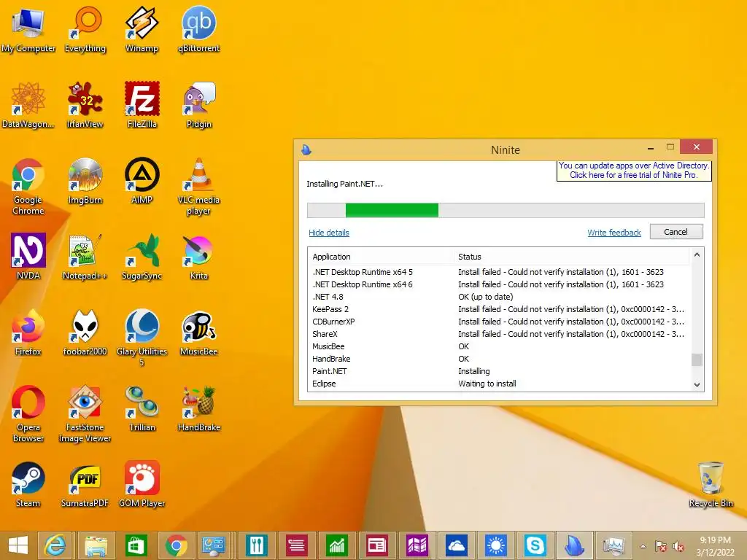Viewport: 747px width, 560px height.
Task: Click the taskbar clock showing 9:19 PM
Action: coord(715,546)
